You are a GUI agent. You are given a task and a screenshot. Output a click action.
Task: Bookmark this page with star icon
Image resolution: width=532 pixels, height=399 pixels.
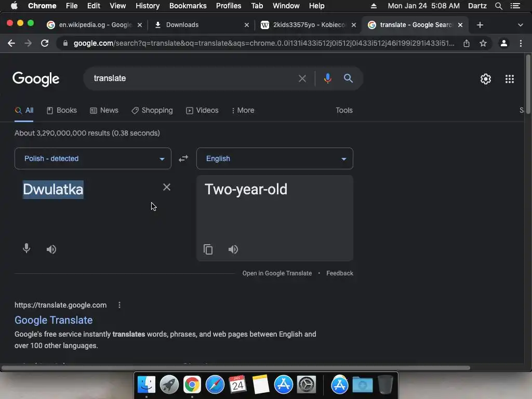483,43
